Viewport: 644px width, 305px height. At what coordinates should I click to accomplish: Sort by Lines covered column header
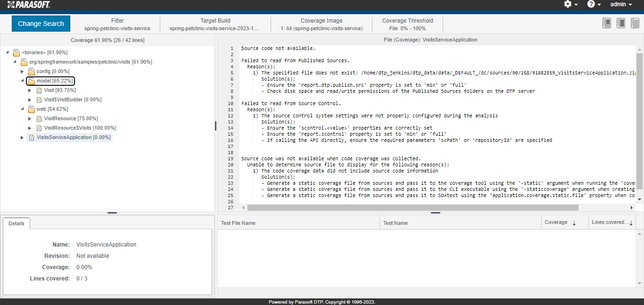pyautogui.click(x=612, y=223)
